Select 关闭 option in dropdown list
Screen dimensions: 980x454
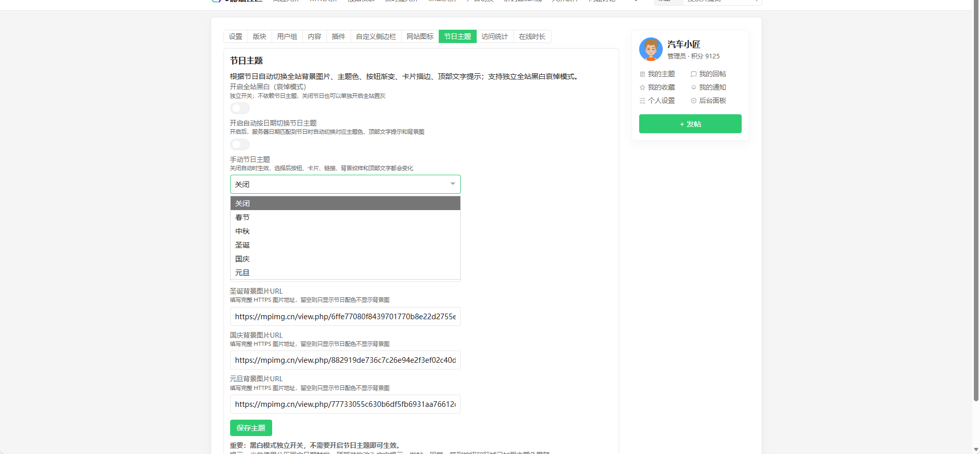click(x=345, y=203)
